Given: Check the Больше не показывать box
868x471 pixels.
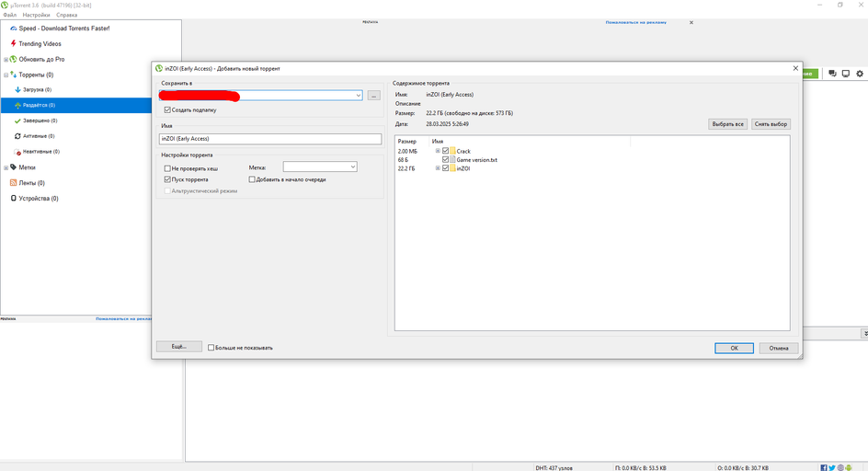Looking at the screenshot, I should [211, 348].
